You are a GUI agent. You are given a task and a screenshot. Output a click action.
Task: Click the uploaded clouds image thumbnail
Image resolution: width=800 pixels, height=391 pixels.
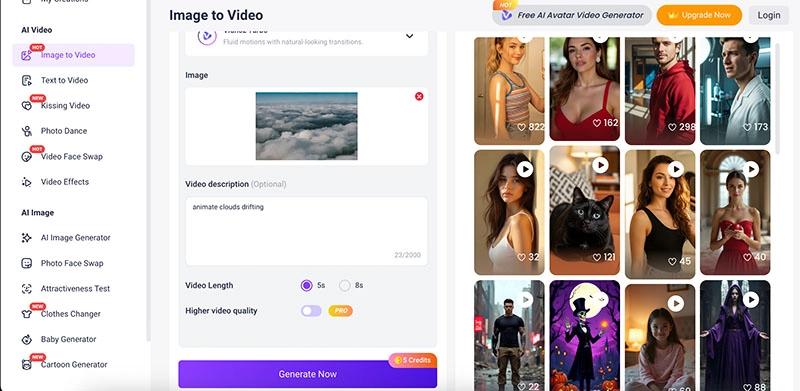click(x=306, y=126)
